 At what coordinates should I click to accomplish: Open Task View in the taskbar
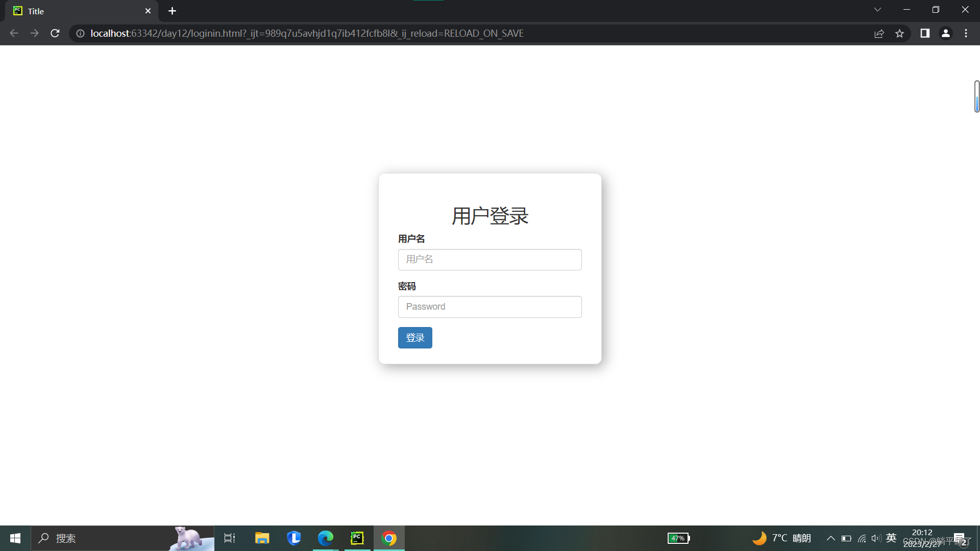[x=229, y=538]
